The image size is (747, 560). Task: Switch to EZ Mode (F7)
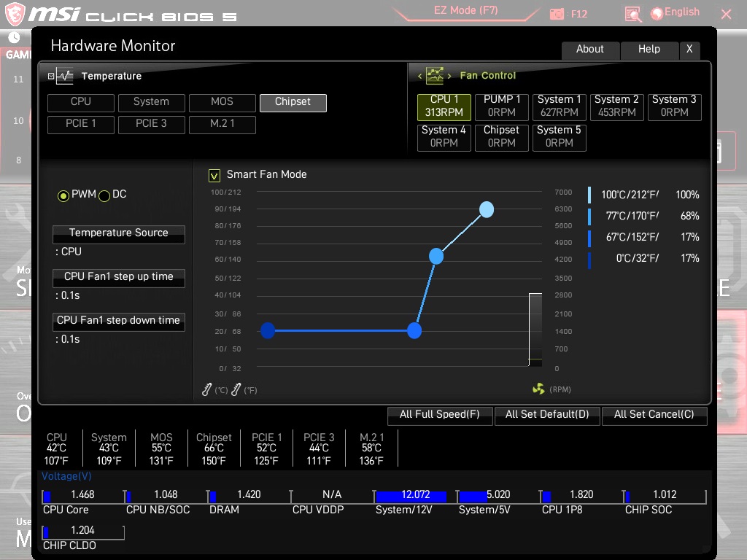(466, 8)
